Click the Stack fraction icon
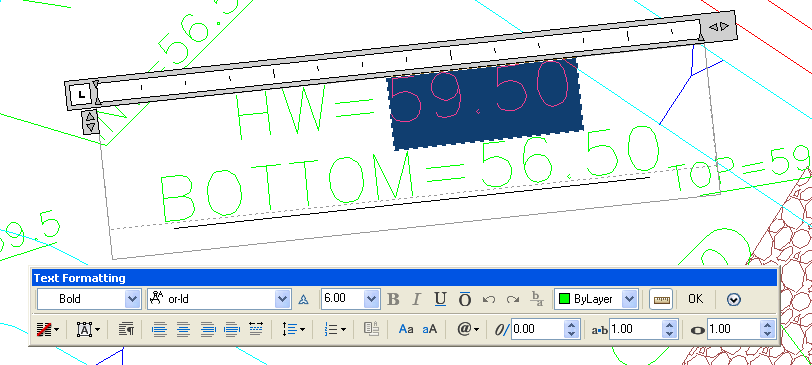Image resolution: width=812 pixels, height=365 pixels. click(x=537, y=299)
